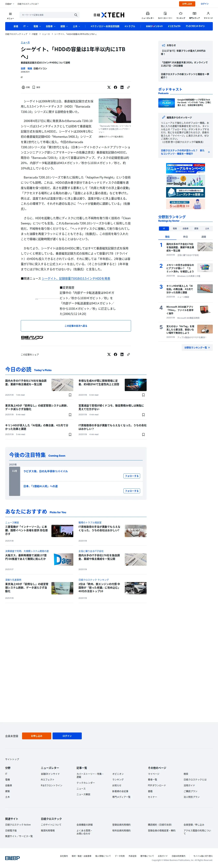Bookmark the IT資格取得の手当が異動でもらえなくなった pick
The width and height of the screenshot is (218, 868).
[x=143, y=435]
